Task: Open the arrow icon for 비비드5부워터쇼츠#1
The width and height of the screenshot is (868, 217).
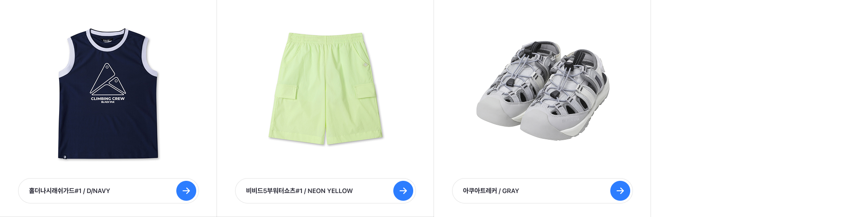Action: (403, 191)
